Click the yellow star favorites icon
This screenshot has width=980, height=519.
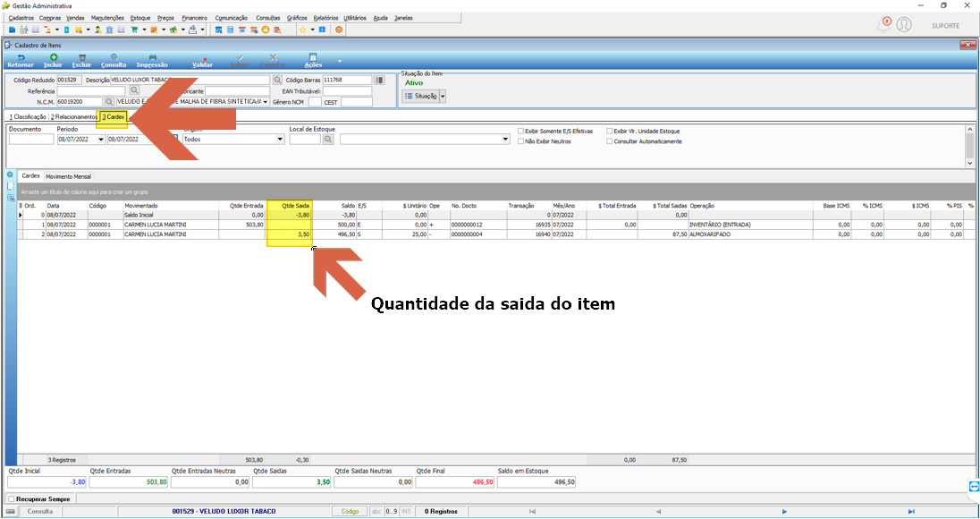pos(302,30)
